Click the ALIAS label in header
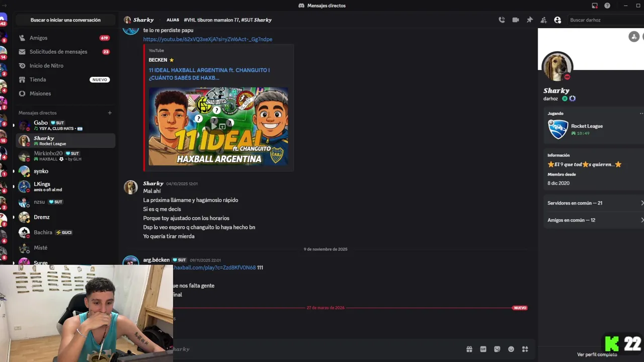Image resolution: width=644 pixels, height=362 pixels. (173, 20)
